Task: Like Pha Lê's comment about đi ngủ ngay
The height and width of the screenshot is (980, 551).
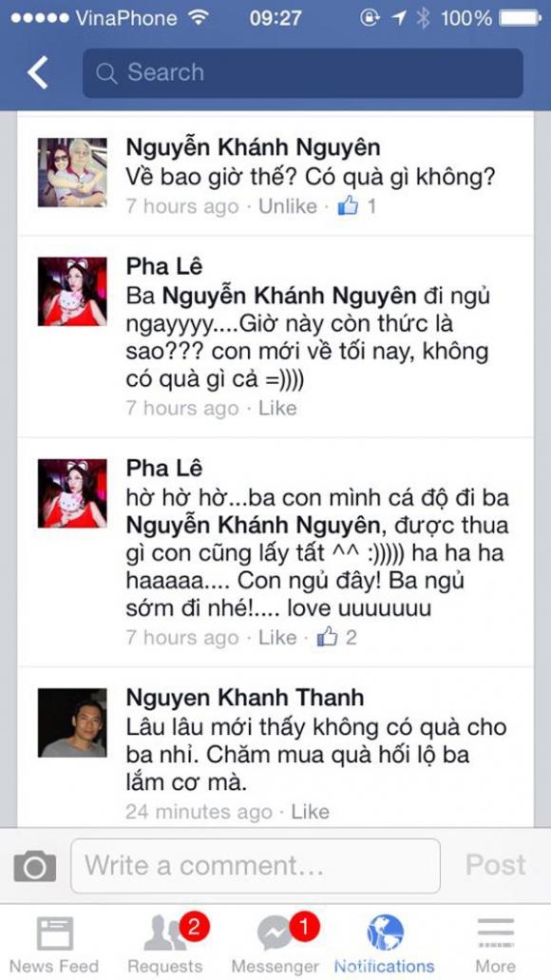Action: (277, 408)
